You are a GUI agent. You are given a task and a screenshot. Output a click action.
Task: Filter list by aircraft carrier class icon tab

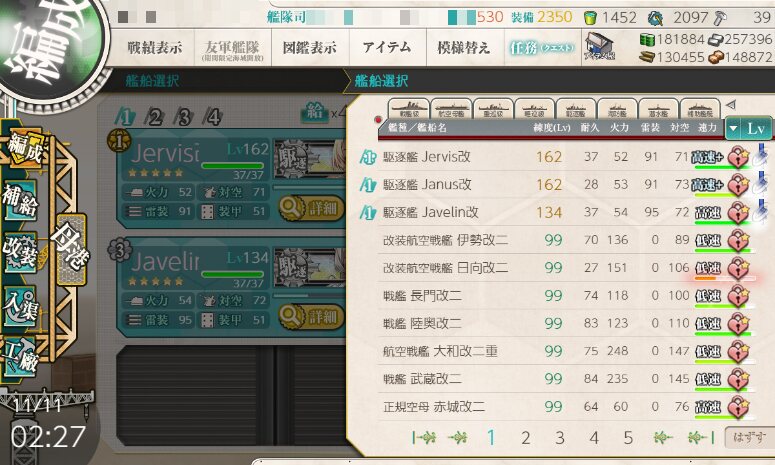[451, 109]
